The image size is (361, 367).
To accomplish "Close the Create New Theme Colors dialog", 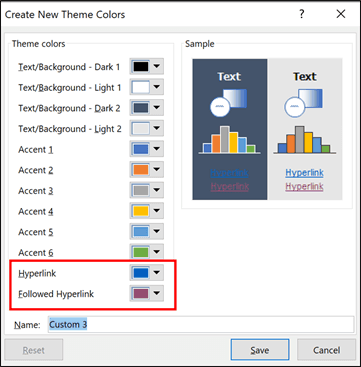I will click(341, 14).
